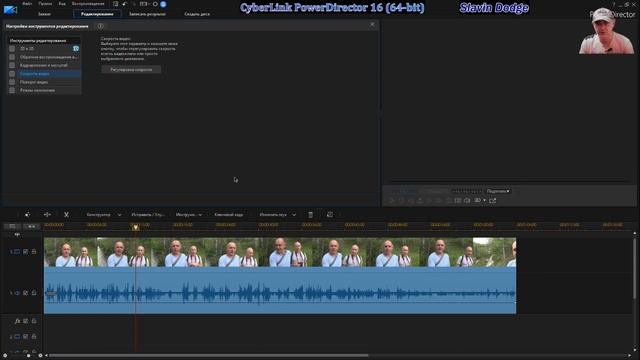Click the Исправить / Улучшить button
The image size is (640, 360).
click(x=148, y=214)
